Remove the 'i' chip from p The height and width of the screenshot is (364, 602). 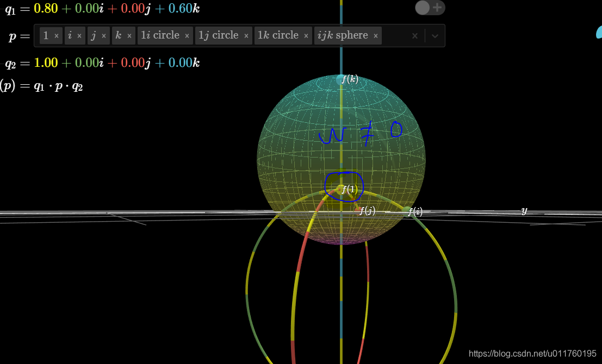click(x=79, y=36)
